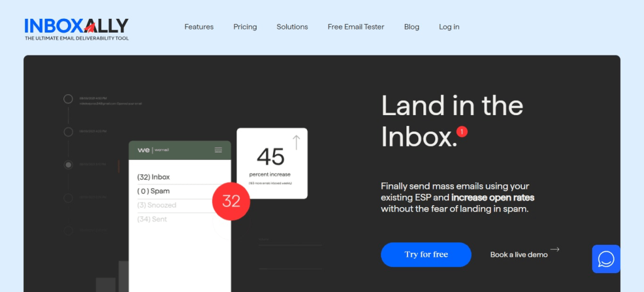
Task: Open the Free Email Tester
Action: (356, 26)
